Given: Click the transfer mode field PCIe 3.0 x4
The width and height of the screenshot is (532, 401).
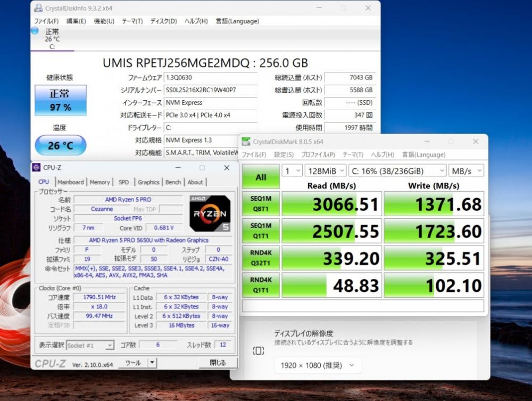Looking at the screenshot, I should point(210,115).
